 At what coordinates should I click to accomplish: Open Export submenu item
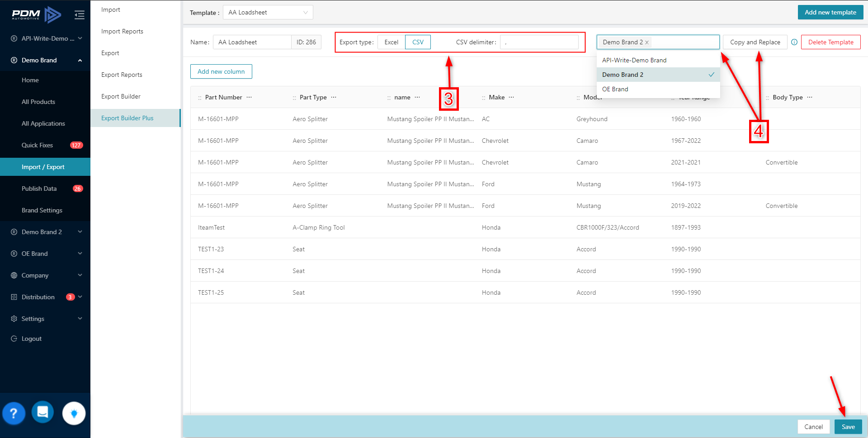click(x=136, y=53)
